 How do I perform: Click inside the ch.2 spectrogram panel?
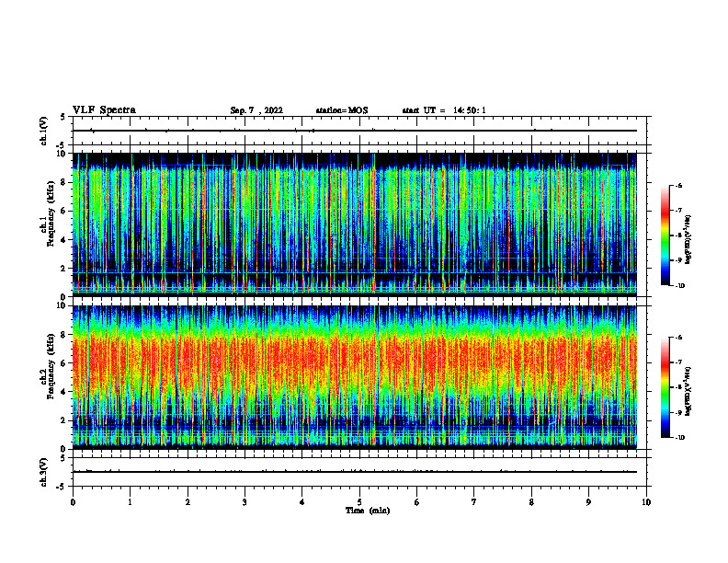tap(355, 377)
